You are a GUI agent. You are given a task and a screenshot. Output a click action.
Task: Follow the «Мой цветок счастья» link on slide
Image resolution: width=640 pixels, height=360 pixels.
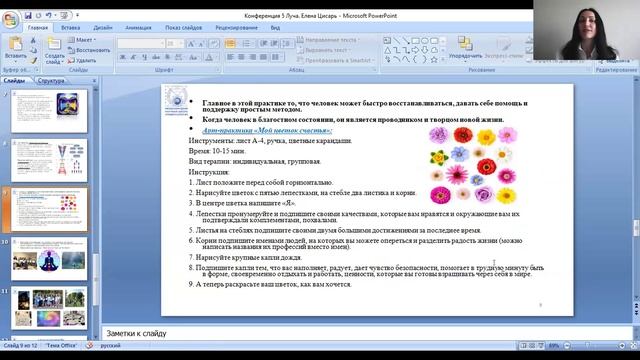pos(267,130)
